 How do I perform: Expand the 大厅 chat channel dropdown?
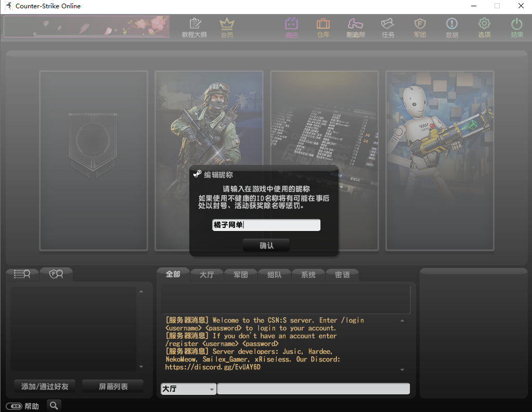coord(212,389)
